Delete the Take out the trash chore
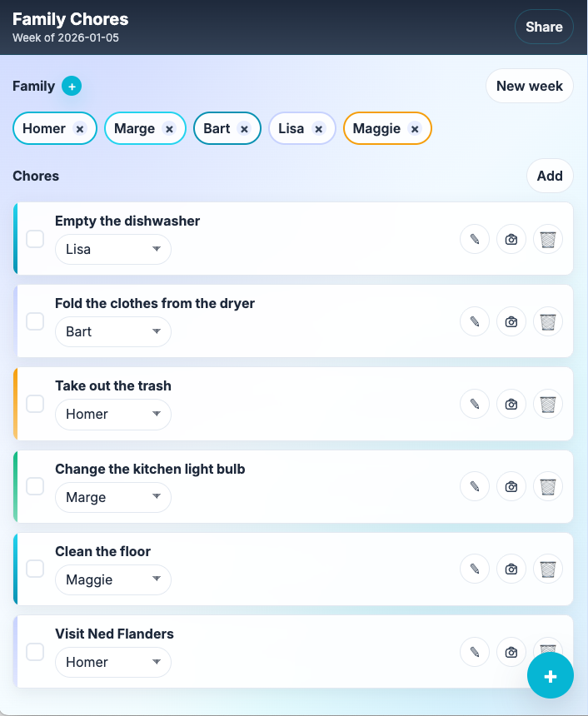The image size is (588, 716). (548, 404)
